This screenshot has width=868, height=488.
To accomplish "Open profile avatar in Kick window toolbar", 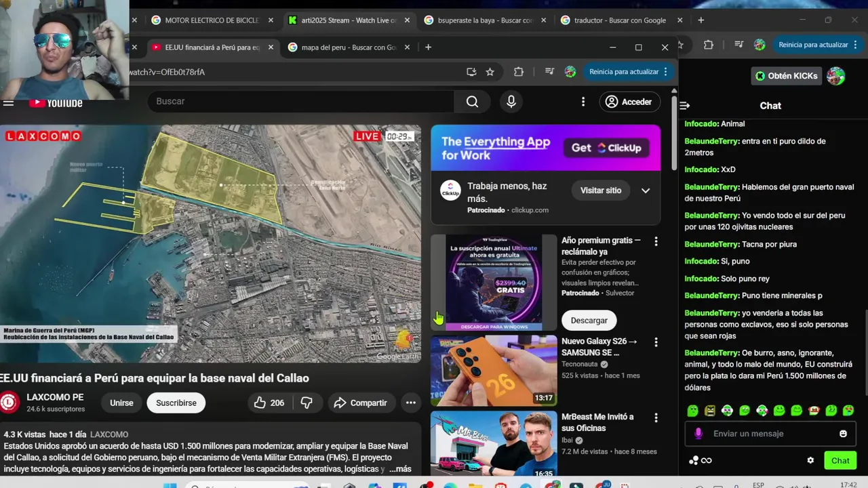I will click(759, 45).
